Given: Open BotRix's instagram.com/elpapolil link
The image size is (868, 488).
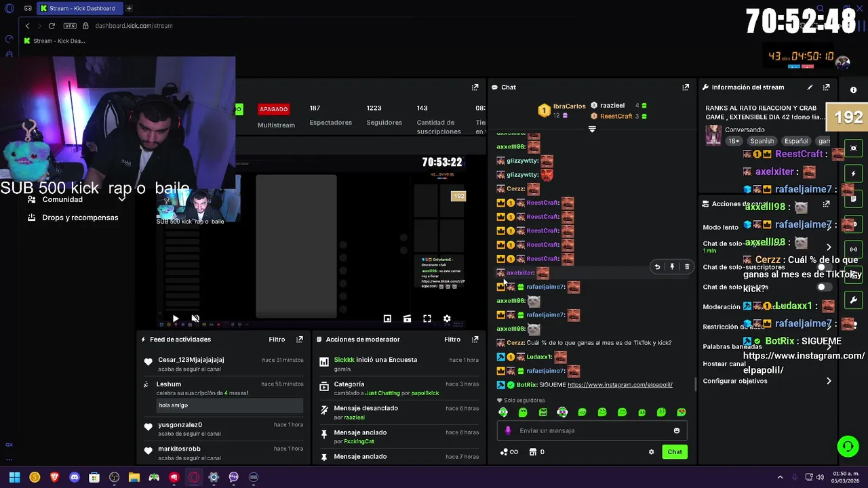Looking at the screenshot, I should (x=620, y=385).
